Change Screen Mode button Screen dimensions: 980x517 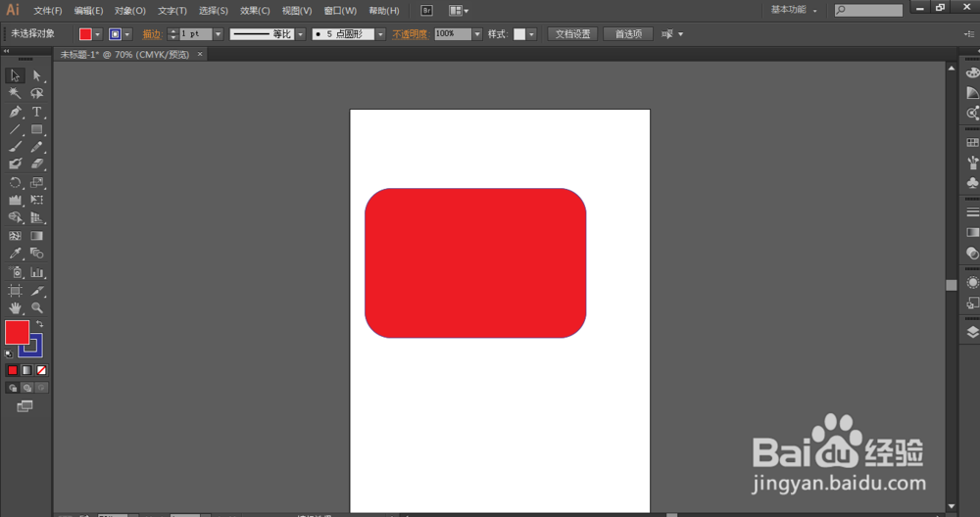pos(25,406)
